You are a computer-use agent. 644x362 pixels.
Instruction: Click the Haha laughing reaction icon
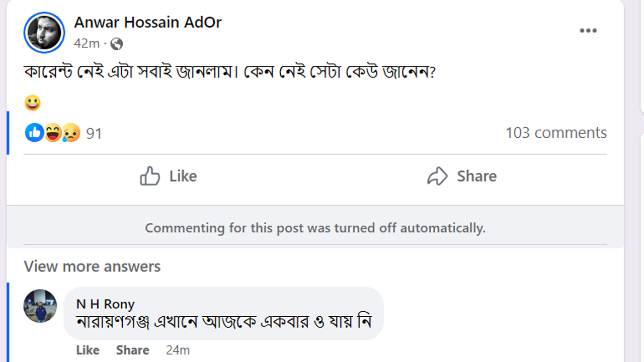(x=53, y=133)
